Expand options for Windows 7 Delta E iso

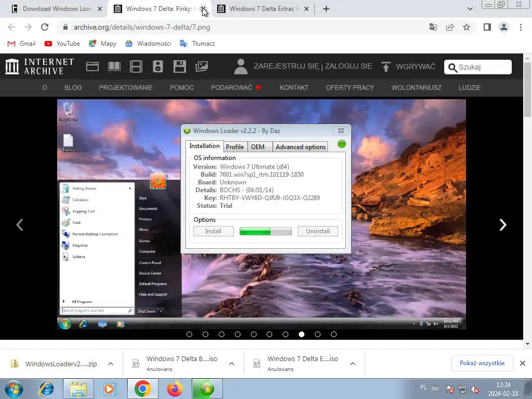(x=353, y=364)
